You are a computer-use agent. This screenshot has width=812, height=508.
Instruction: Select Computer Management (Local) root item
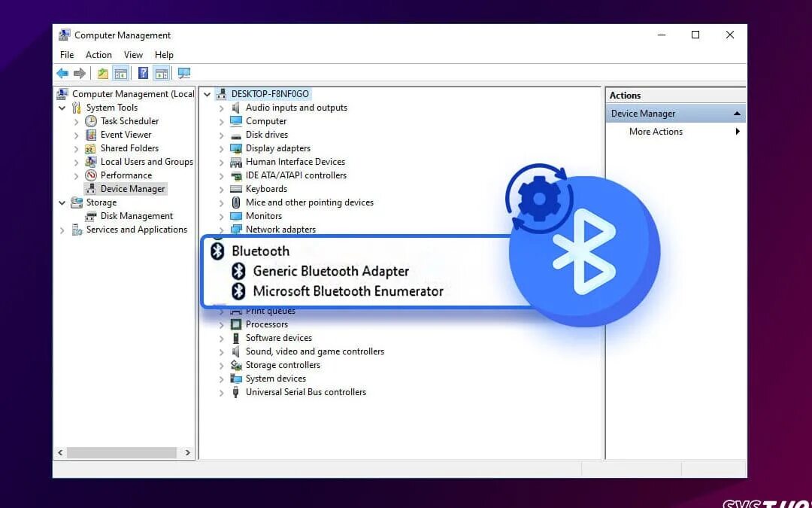coord(133,94)
